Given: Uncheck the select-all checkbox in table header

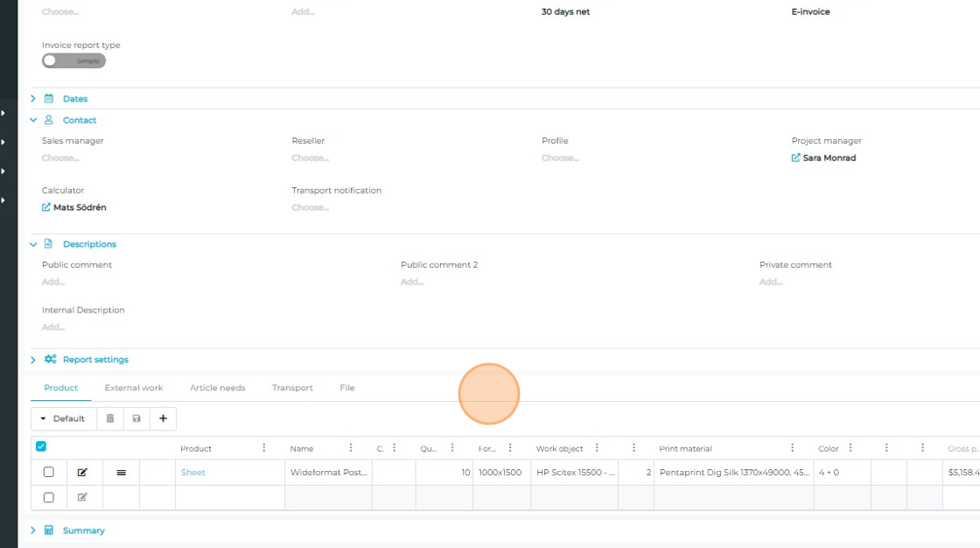Looking at the screenshot, I should 41,446.
